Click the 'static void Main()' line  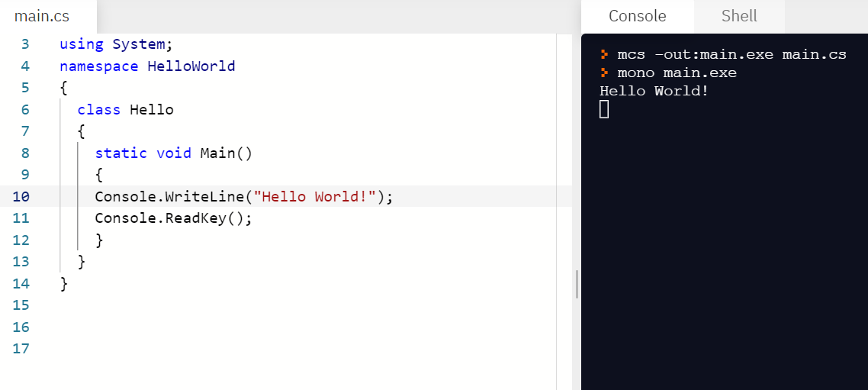[x=173, y=153]
